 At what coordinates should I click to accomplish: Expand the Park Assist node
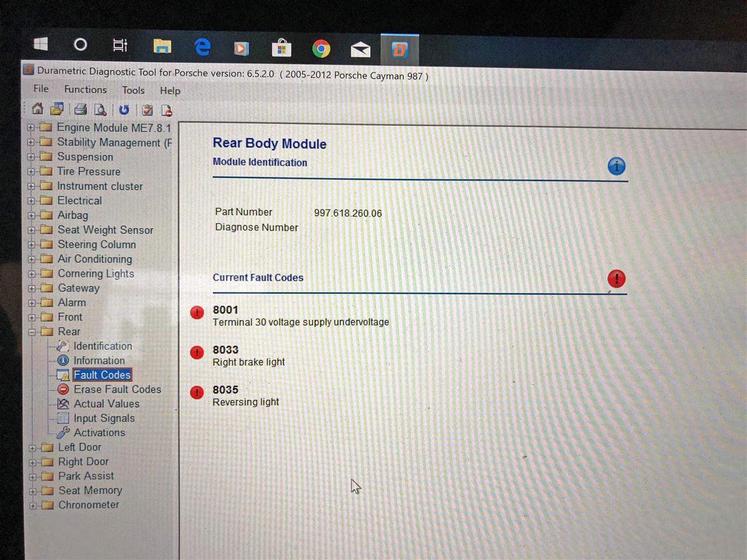coord(33,477)
